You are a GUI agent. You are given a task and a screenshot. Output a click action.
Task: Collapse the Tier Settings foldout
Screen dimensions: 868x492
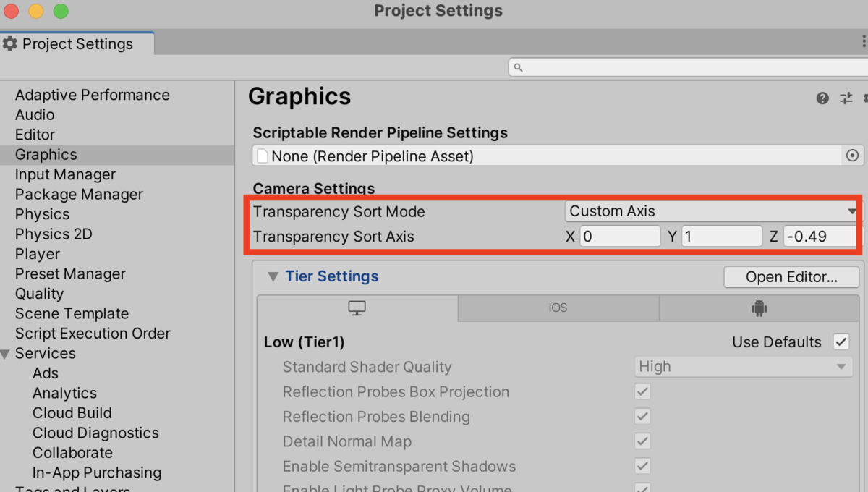[x=273, y=276]
